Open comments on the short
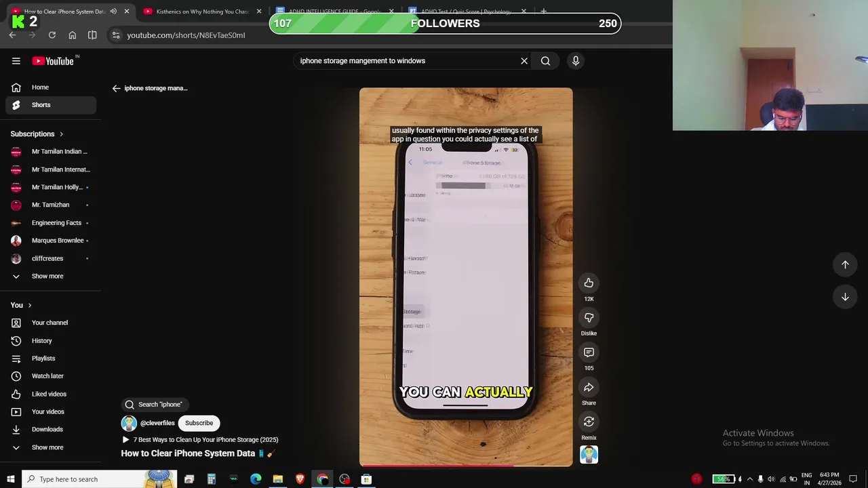 589,352
